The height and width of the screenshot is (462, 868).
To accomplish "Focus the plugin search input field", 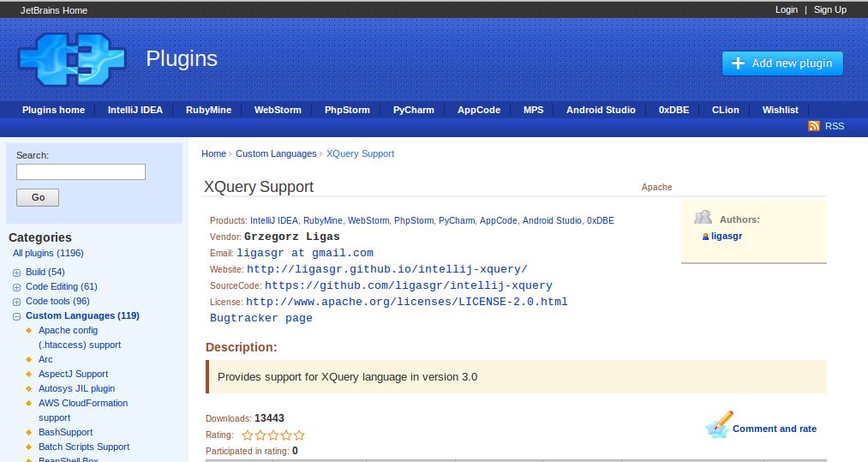I will pyautogui.click(x=81, y=171).
